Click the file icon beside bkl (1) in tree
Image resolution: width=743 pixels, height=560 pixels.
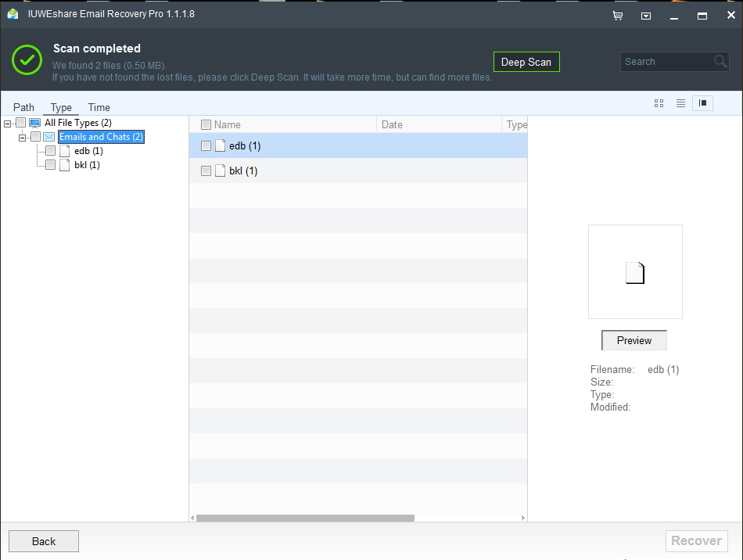point(65,165)
